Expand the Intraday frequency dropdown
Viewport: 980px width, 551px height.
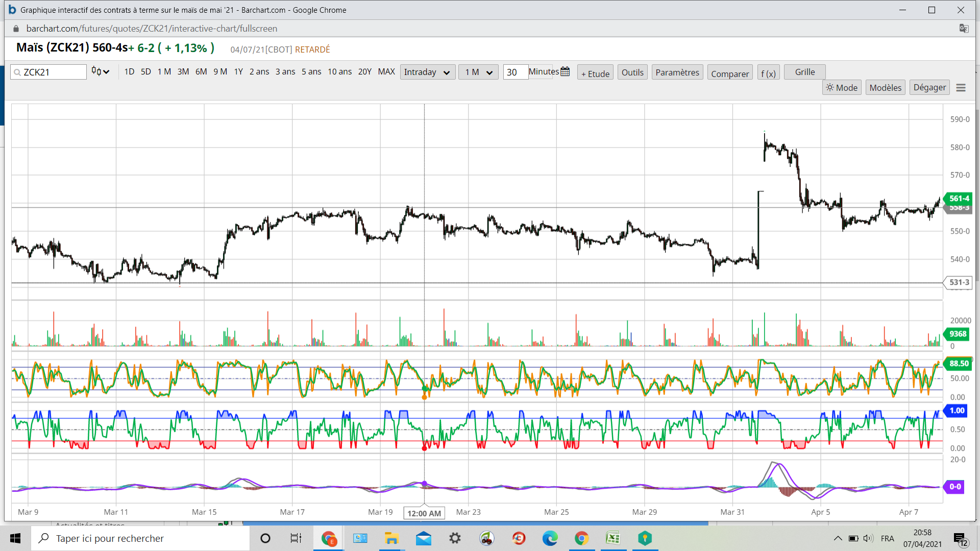point(427,72)
